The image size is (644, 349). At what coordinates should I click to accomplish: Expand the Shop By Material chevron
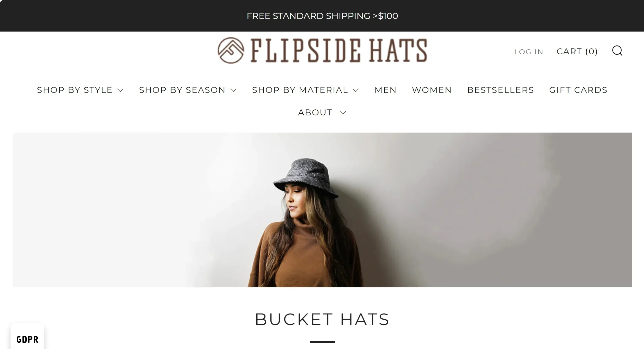point(356,90)
